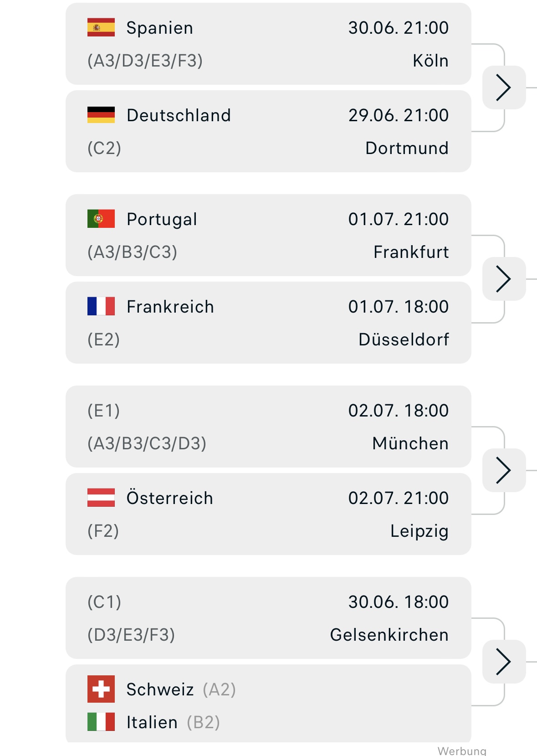Tap the Spain flag icon

101,27
